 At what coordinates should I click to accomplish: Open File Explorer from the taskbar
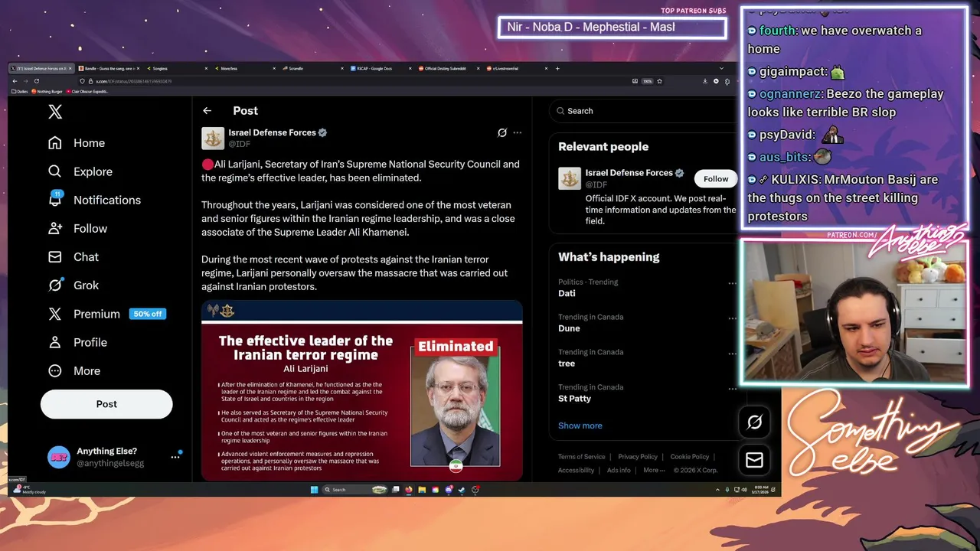click(422, 490)
